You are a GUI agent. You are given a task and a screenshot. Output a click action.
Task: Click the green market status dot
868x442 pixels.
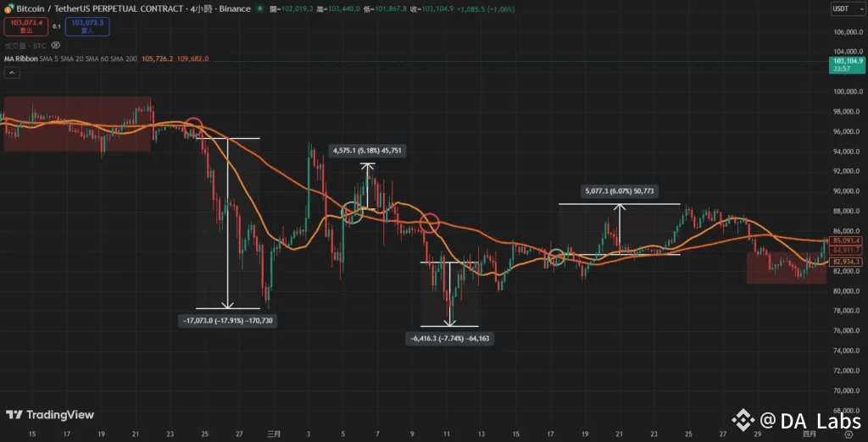259,8
